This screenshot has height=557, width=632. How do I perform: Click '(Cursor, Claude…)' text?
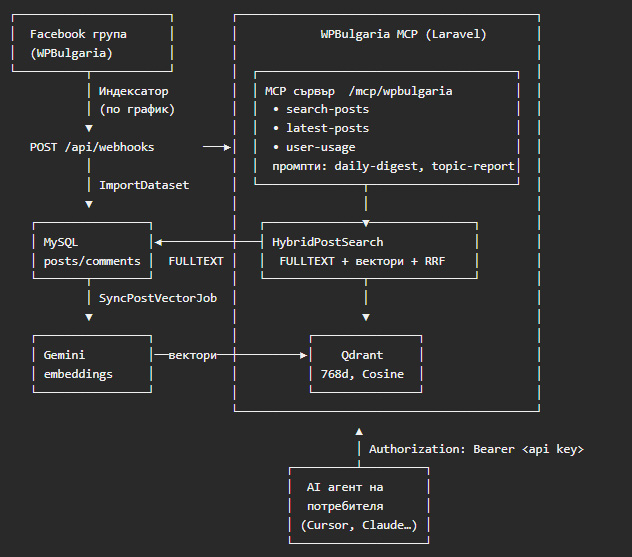click(359, 525)
